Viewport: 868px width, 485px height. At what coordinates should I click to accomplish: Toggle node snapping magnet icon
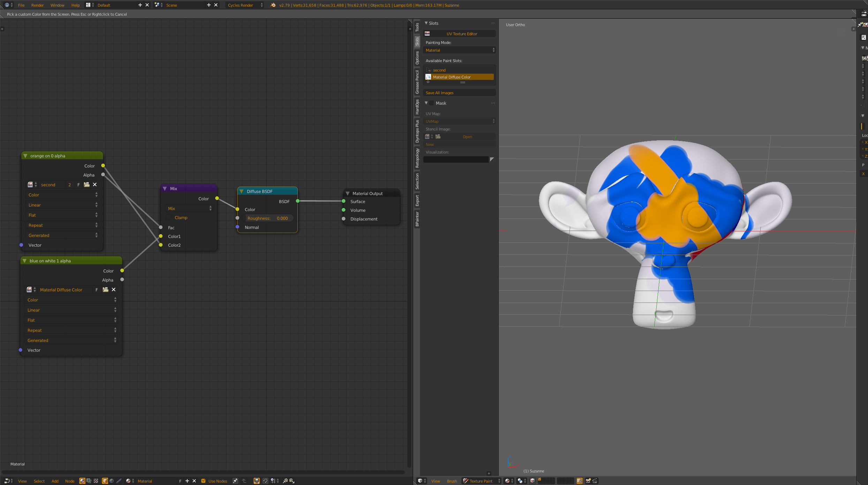265,481
